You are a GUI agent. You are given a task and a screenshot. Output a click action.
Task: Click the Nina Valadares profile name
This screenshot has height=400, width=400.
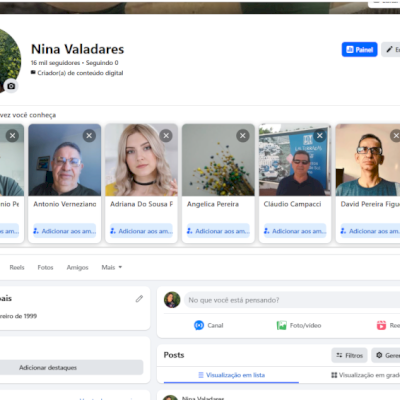pyautogui.click(x=78, y=49)
